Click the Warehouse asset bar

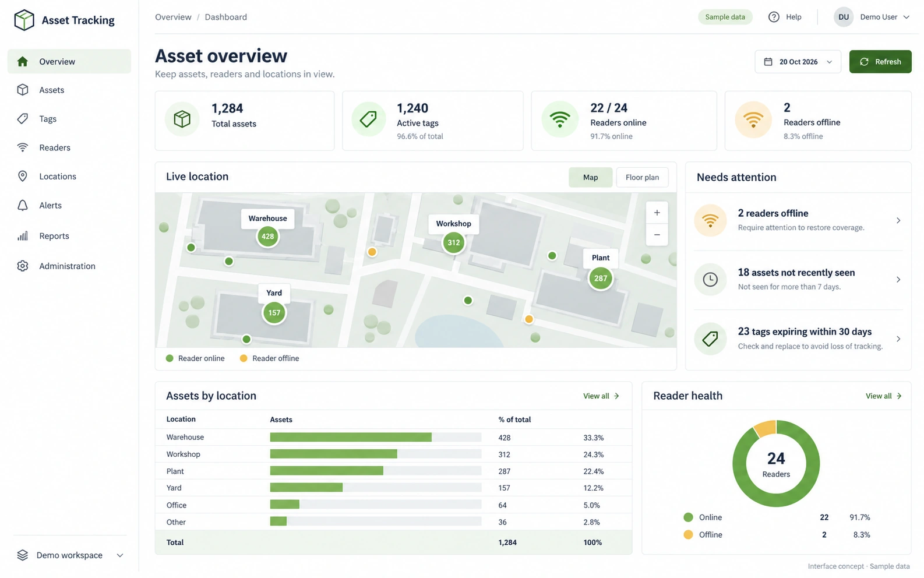(350, 437)
